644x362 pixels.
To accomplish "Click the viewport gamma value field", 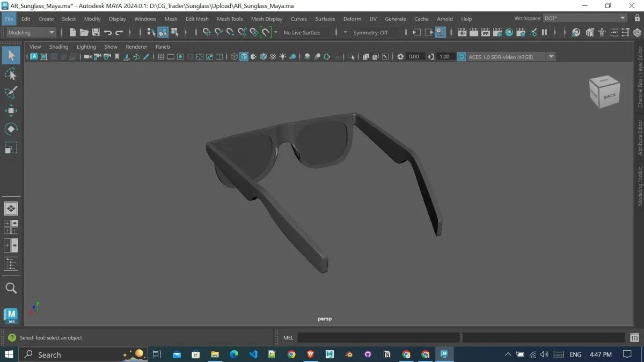I will [x=445, y=57].
